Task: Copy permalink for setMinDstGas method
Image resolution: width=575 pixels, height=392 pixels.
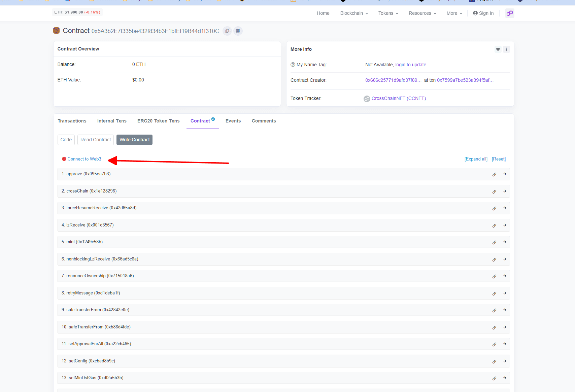Action: pyautogui.click(x=494, y=378)
